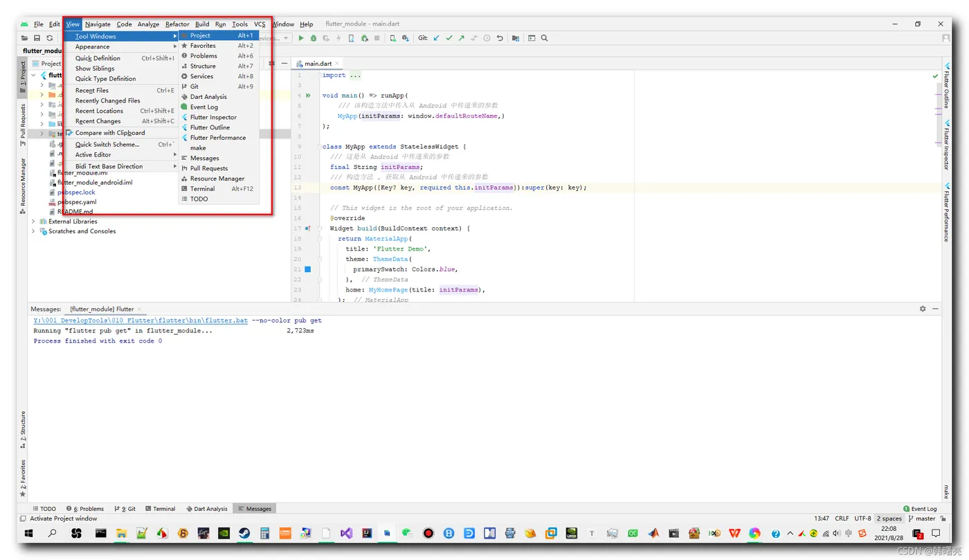Open Event Log from status bar
Viewport: 969px width, 560px height.
pos(920,509)
